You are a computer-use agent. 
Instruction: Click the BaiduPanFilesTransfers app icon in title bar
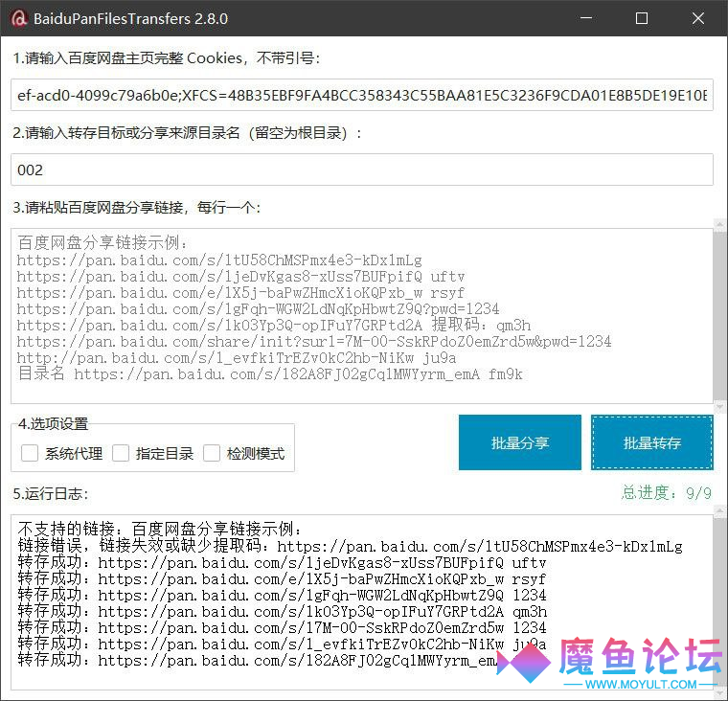coord(19,18)
